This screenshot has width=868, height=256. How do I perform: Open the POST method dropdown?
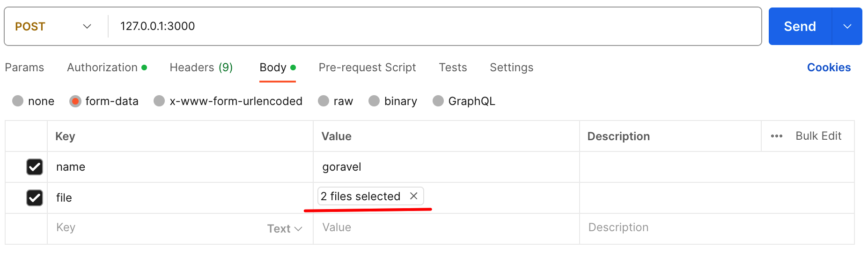(x=53, y=26)
